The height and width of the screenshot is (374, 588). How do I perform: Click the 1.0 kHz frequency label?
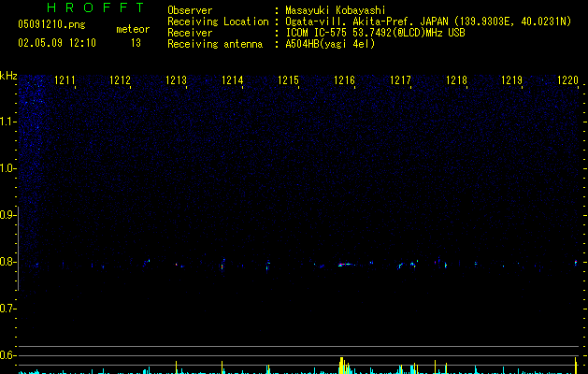pyautogui.click(x=7, y=168)
